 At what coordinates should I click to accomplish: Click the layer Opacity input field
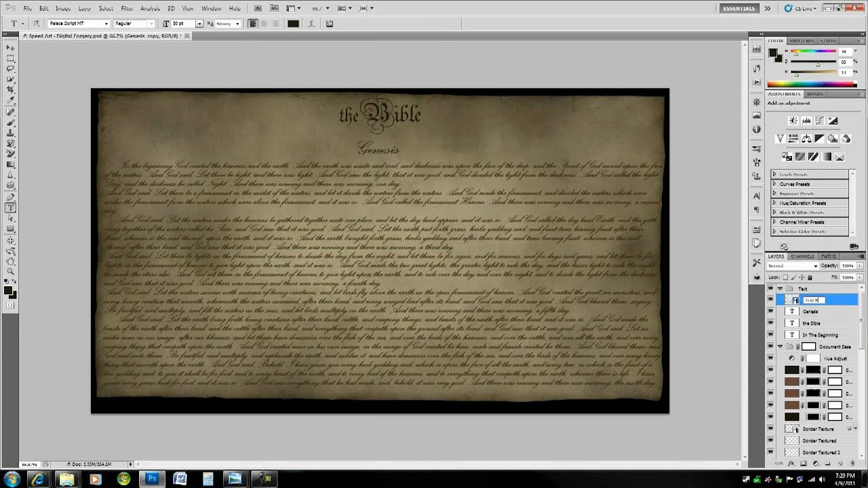tap(848, 266)
